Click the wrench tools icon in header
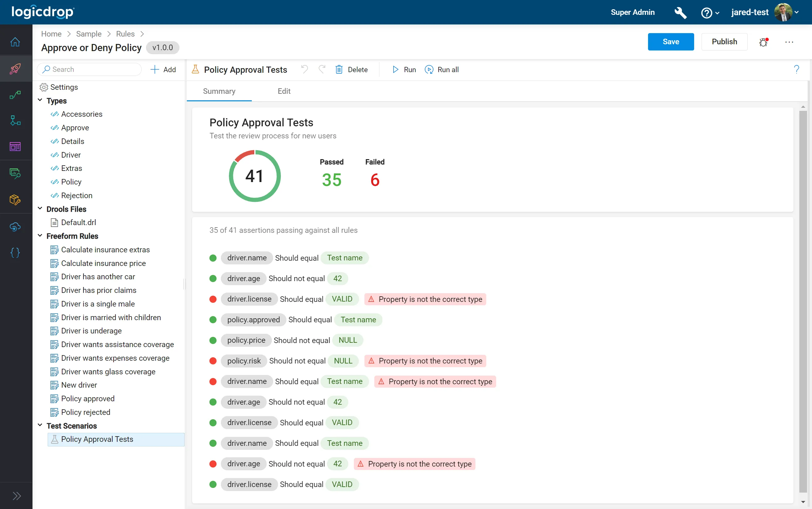This screenshot has width=812, height=509. click(x=680, y=12)
